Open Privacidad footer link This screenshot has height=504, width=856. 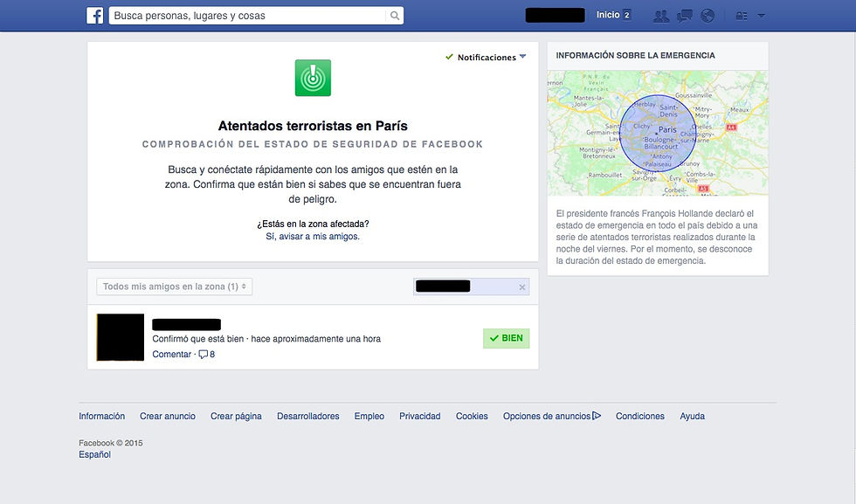tap(420, 416)
